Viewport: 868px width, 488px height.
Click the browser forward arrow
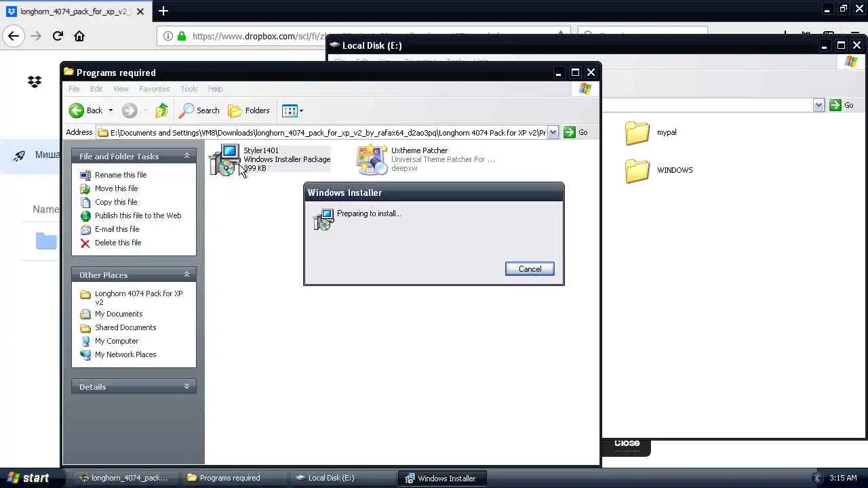(x=36, y=36)
